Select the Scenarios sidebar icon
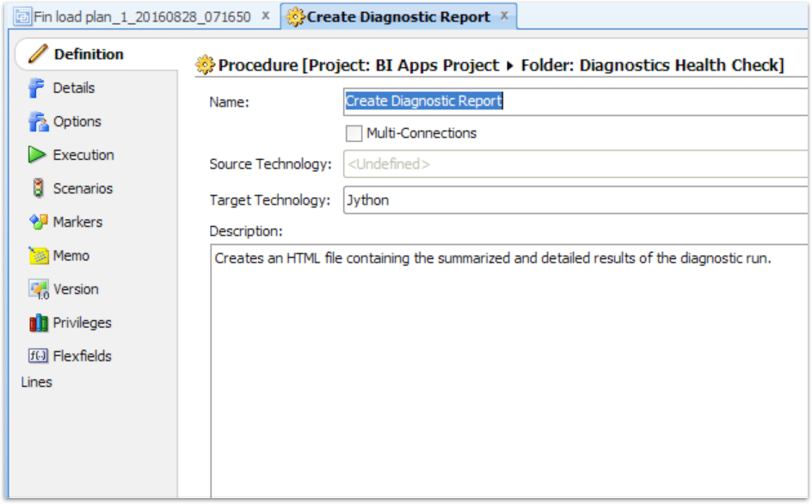Image resolution: width=812 pixels, height=504 pixels. (x=37, y=188)
